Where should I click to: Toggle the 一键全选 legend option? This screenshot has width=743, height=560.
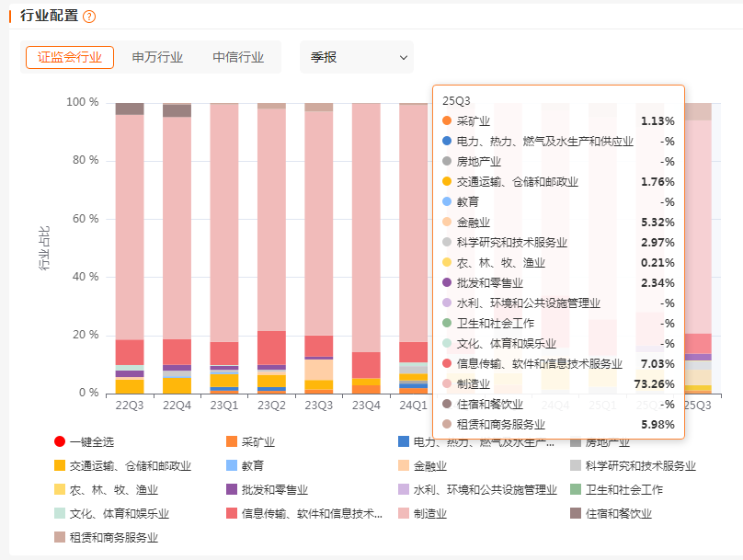(61, 442)
